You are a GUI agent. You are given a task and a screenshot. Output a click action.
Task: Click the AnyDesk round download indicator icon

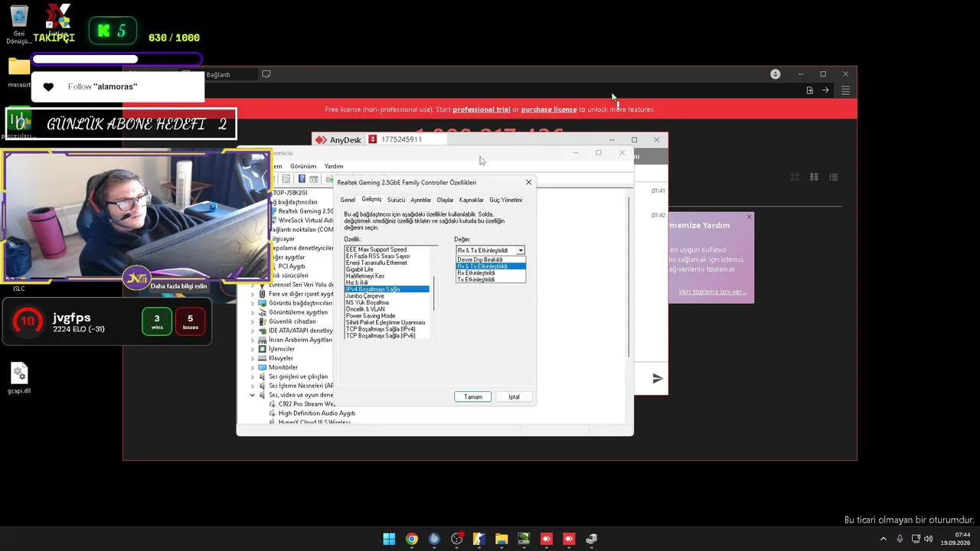[775, 74]
